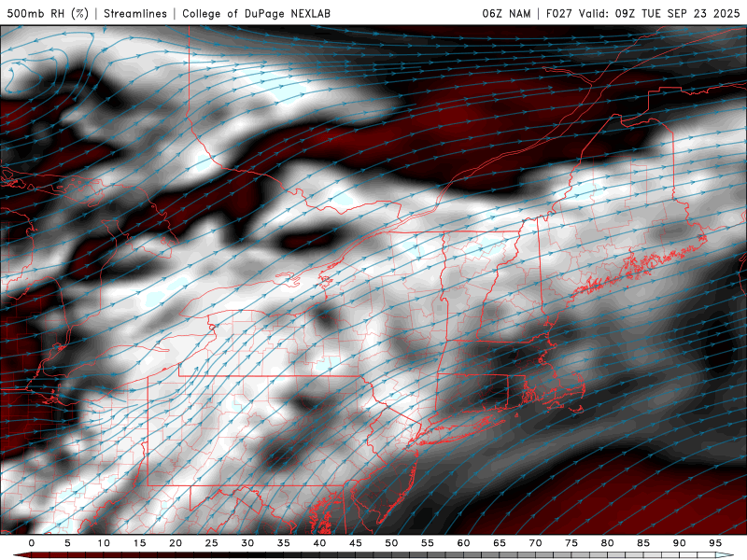The height and width of the screenshot is (560, 747).
Task: Click the legend value '50'
Action: click(391, 543)
